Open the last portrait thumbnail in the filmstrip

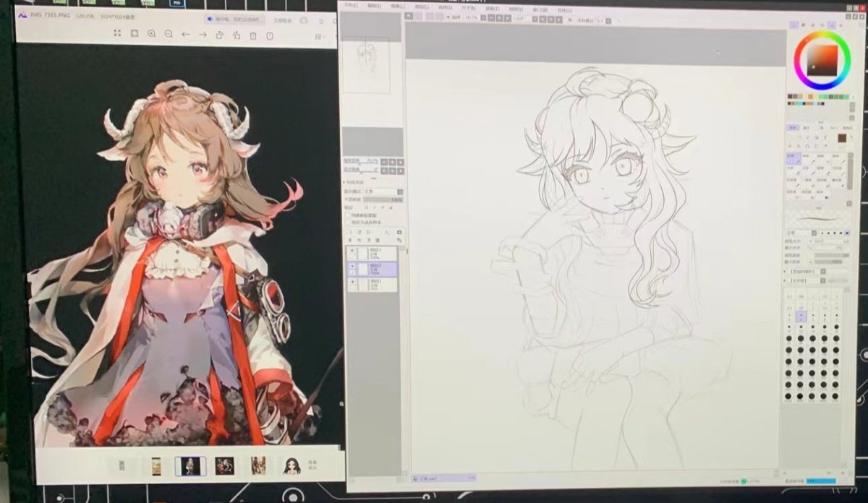click(x=292, y=466)
